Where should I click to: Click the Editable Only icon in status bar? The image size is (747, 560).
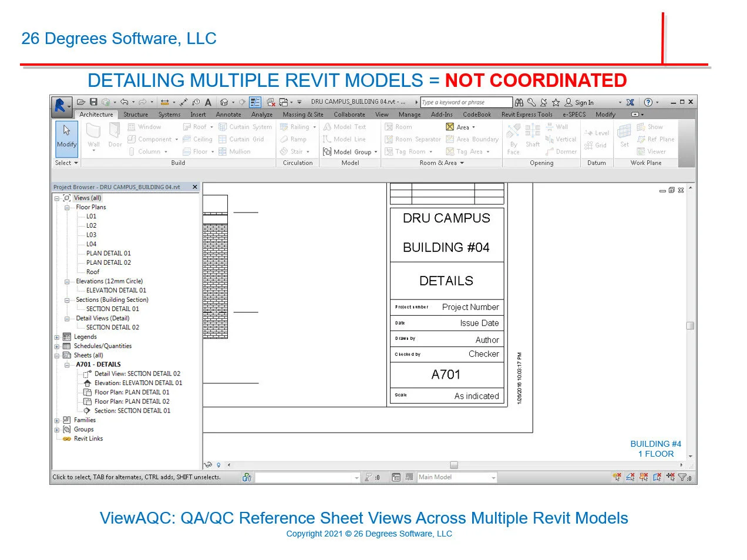coord(368,478)
